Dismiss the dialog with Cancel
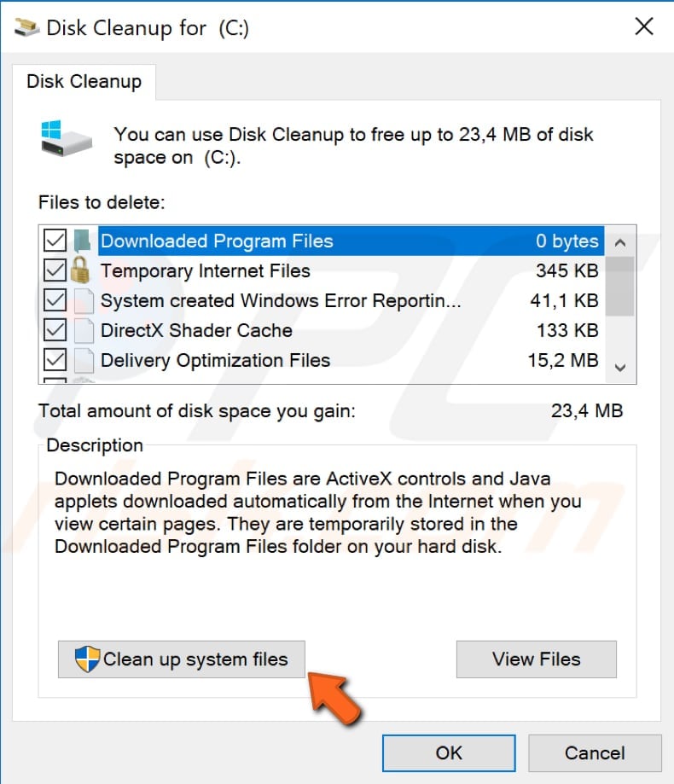Image resolution: width=674 pixels, height=784 pixels. click(595, 752)
